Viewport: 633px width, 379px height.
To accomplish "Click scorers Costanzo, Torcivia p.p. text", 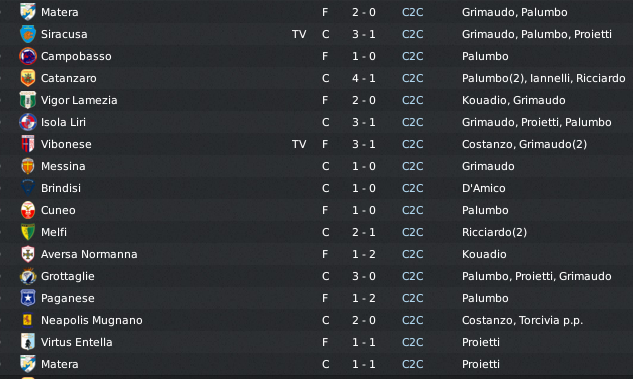I will pyautogui.click(x=522, y=320).
